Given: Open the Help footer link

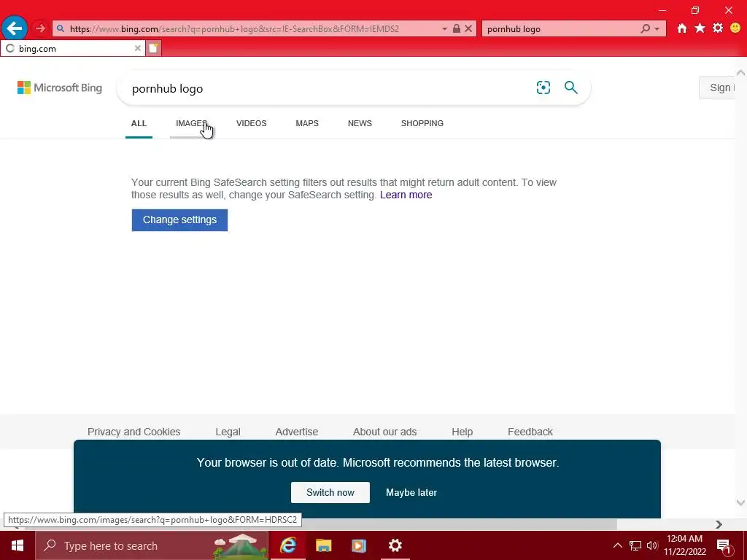Looking at the screenshot, I should click(x=462, y=432).
